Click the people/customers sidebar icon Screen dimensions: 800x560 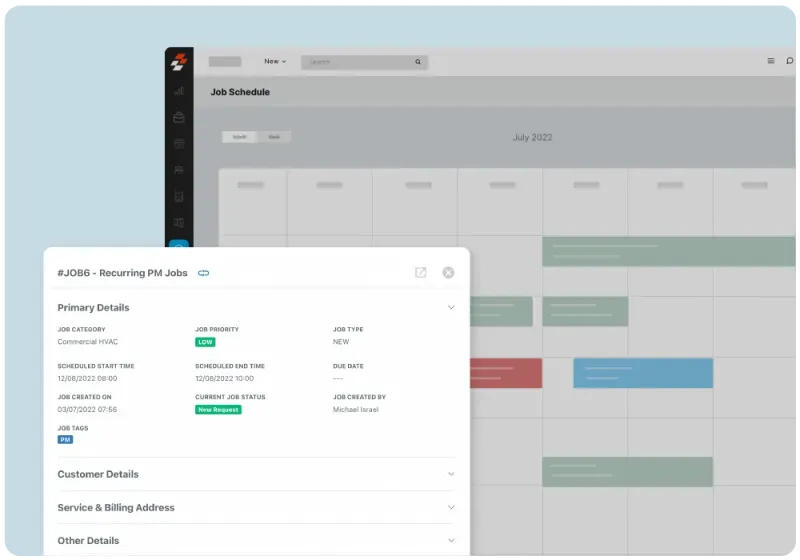point(179,170)
